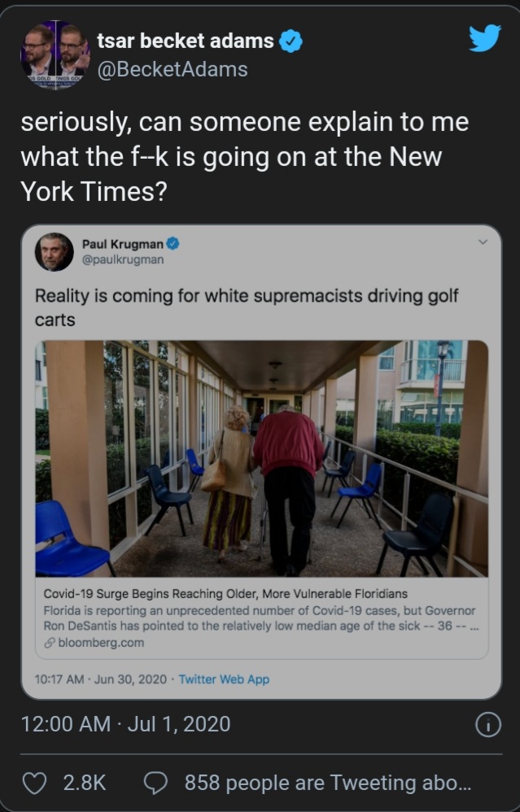Open 858 people are Tweeting about this
The image size is (520, 812).
[328, 783]
